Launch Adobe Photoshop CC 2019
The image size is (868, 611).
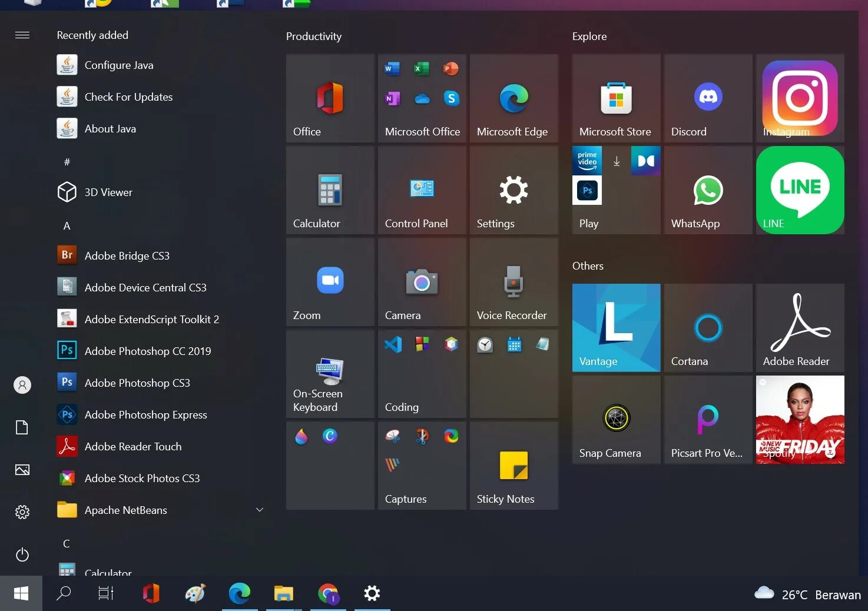(x=160, y=351)
